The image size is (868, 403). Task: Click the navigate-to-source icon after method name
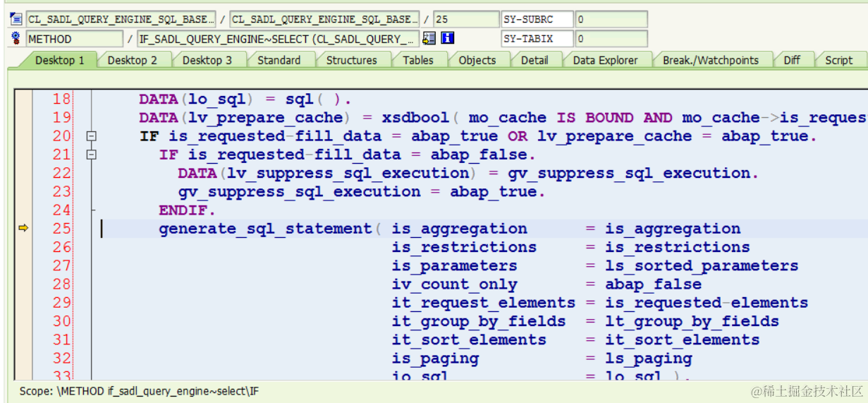click(x=429, y=39)
